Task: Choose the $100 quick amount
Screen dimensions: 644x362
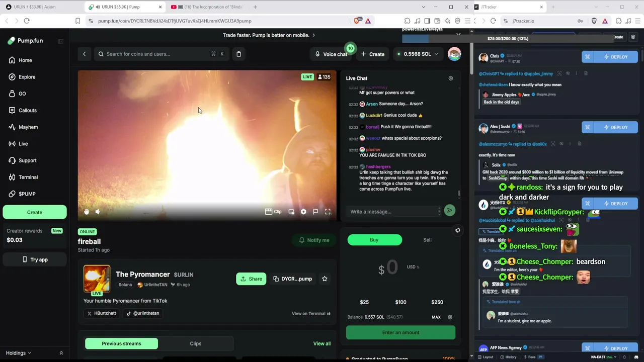Action: (x=400, y=302)
